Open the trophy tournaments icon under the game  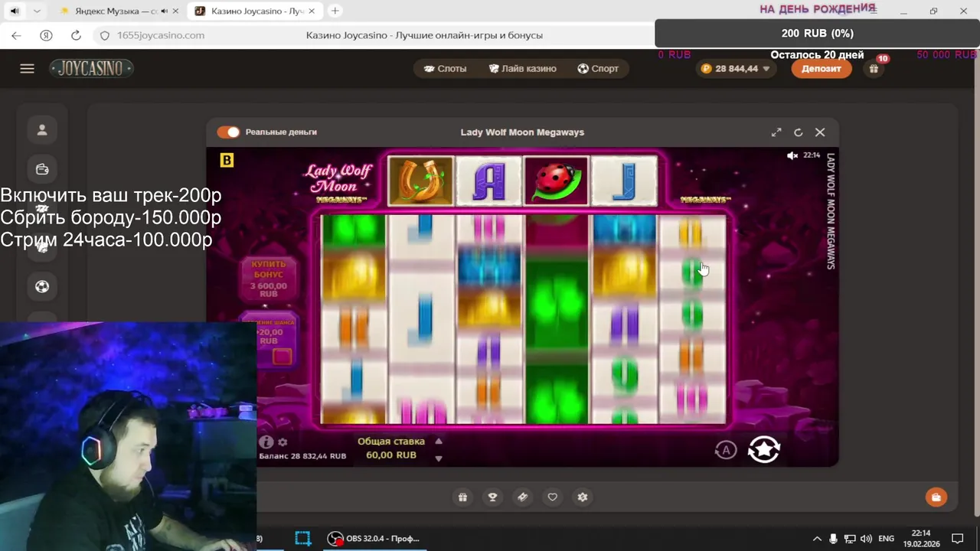pos(492,497)
